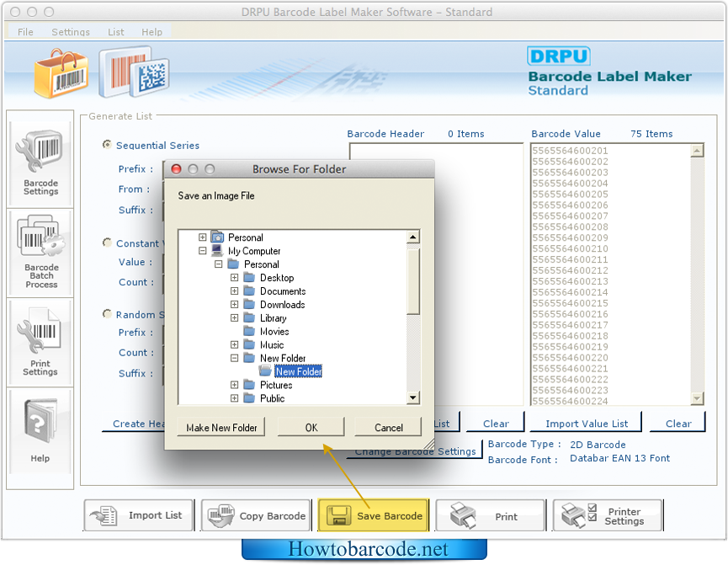Click the Copy Barcode toolbar button
728x565 pixels.
(257, 515)
